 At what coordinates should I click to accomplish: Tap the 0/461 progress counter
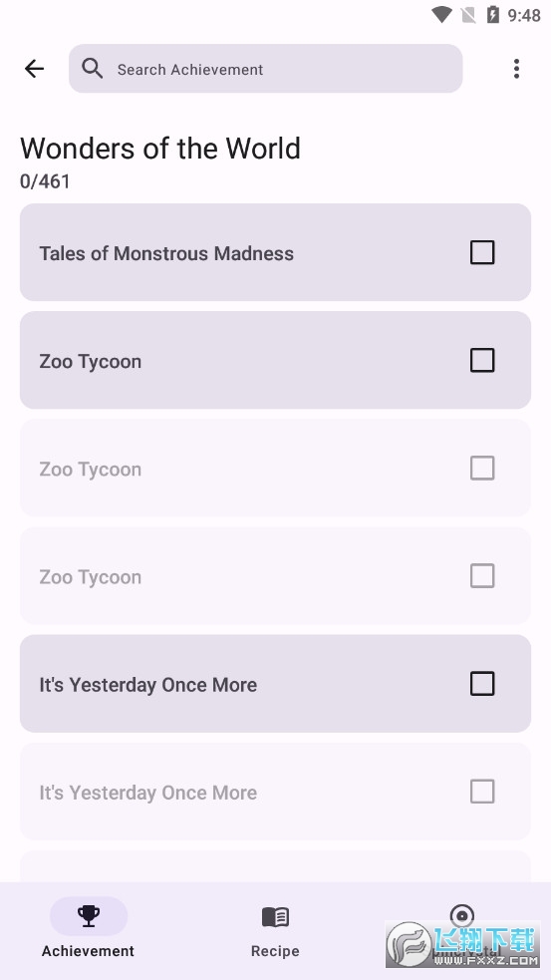(45, 181)
